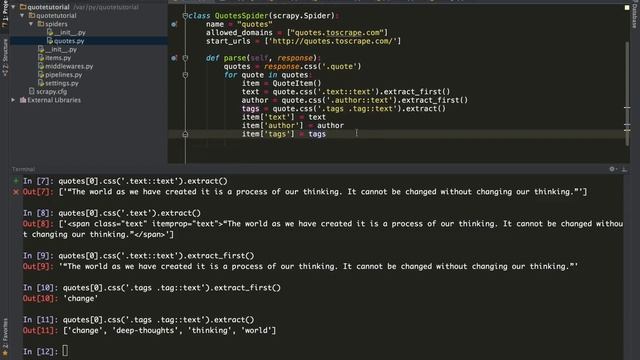This screenshot has width=640, height=360.
Task: Collapse the root quotetutorial project node
Action: pos(13,7)
